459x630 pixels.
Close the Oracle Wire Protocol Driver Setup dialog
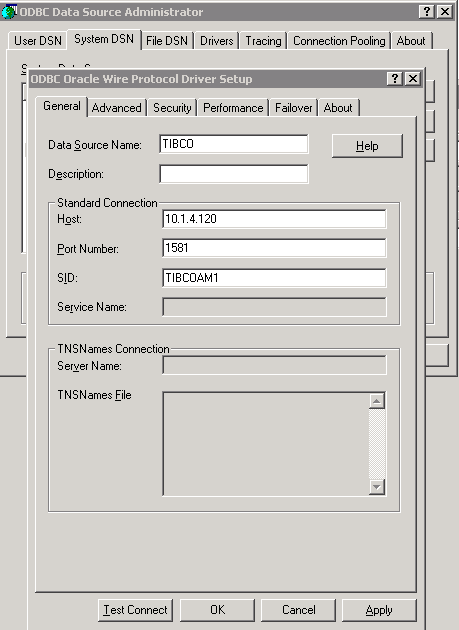[413, 78]
